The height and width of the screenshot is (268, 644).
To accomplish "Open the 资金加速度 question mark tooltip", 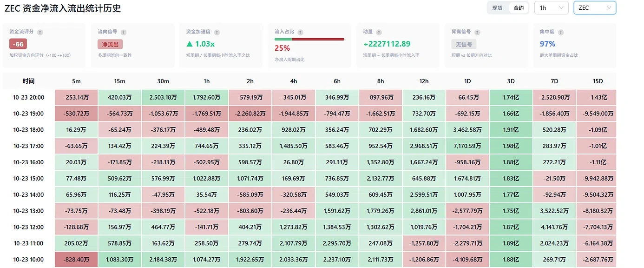I will click(x=217, y=33).
